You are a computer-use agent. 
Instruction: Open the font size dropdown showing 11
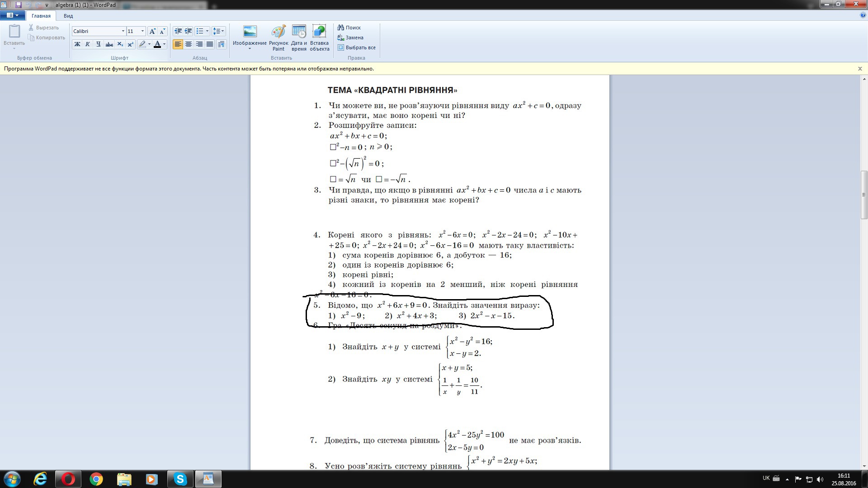click(142, 31)
